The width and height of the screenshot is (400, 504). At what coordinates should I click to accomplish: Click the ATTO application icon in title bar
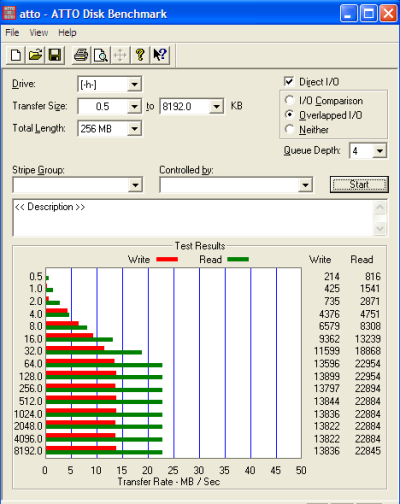click(9, 13)
